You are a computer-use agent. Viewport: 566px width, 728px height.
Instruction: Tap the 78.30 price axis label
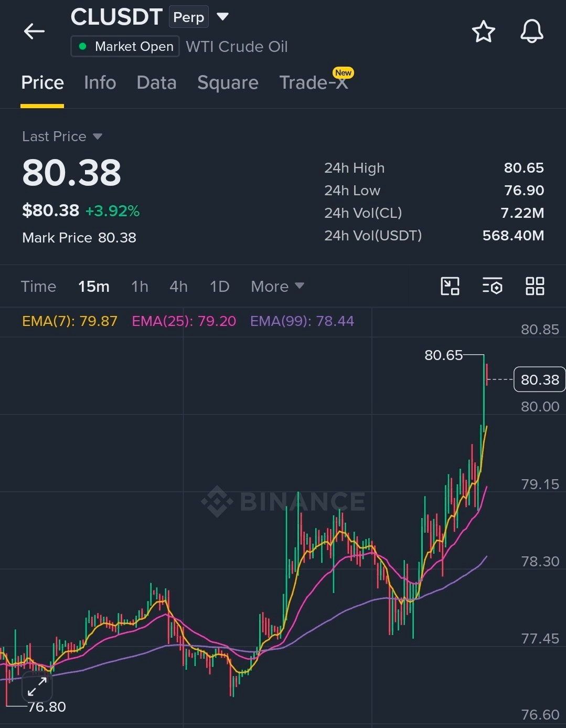point(540,561)
